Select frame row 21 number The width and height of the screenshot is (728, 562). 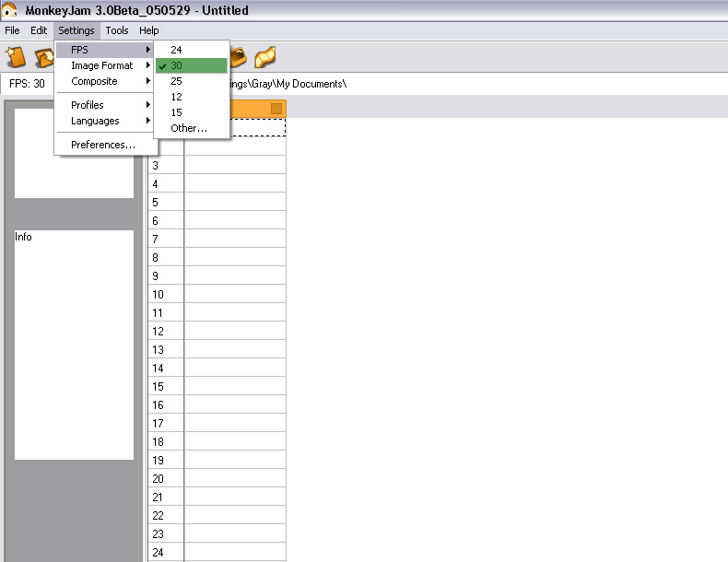(x=166, y=497)
